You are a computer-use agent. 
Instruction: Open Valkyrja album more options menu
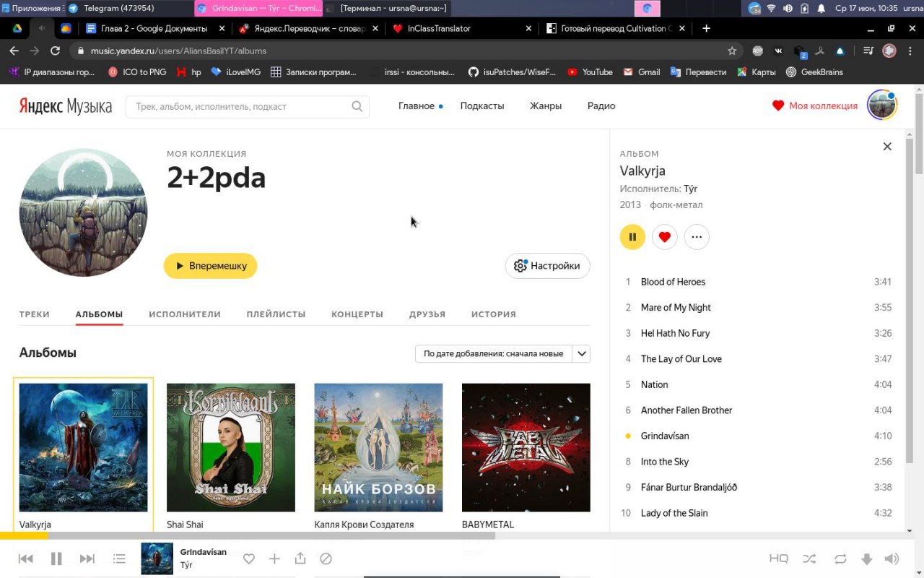(x=697, y=237)
